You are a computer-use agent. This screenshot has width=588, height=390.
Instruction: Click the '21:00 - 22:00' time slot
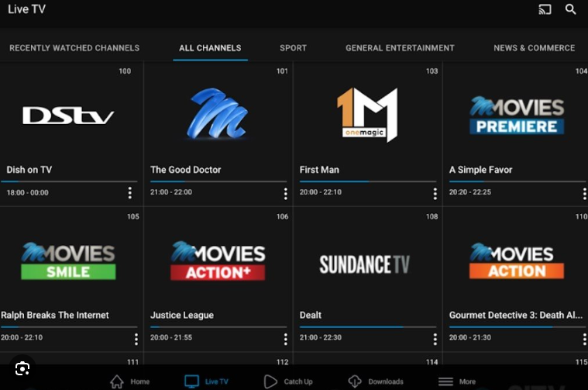tap(171, 192)
